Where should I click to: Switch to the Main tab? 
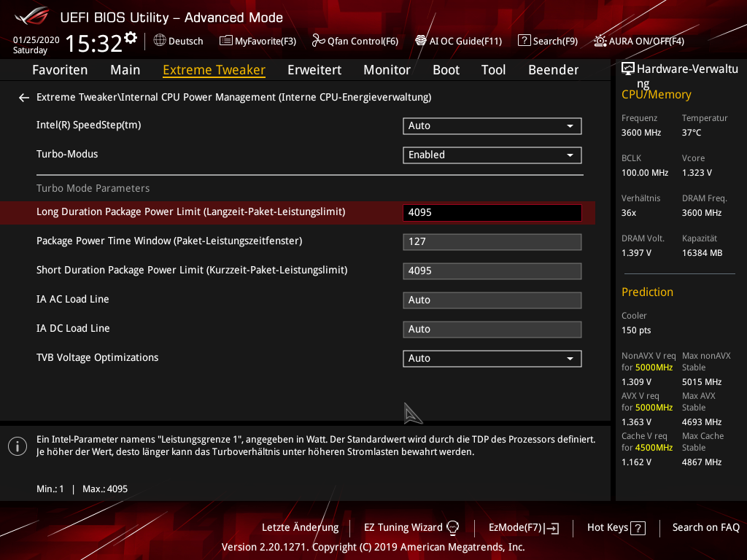[125, 70]
